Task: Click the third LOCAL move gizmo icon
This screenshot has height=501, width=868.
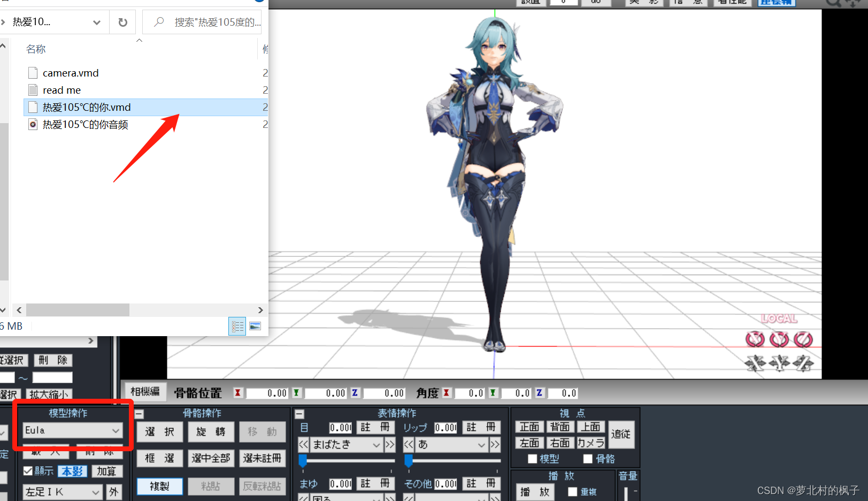Action: point(803,363)
